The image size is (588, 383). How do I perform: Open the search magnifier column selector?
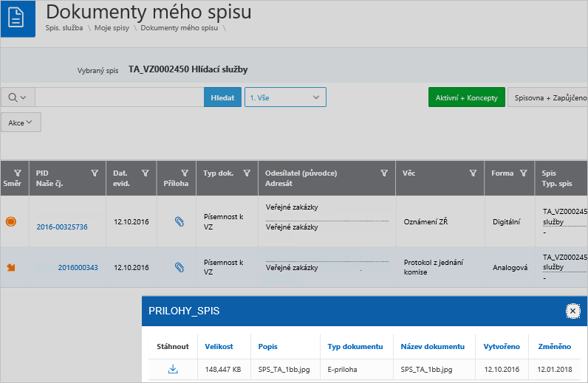18,97
